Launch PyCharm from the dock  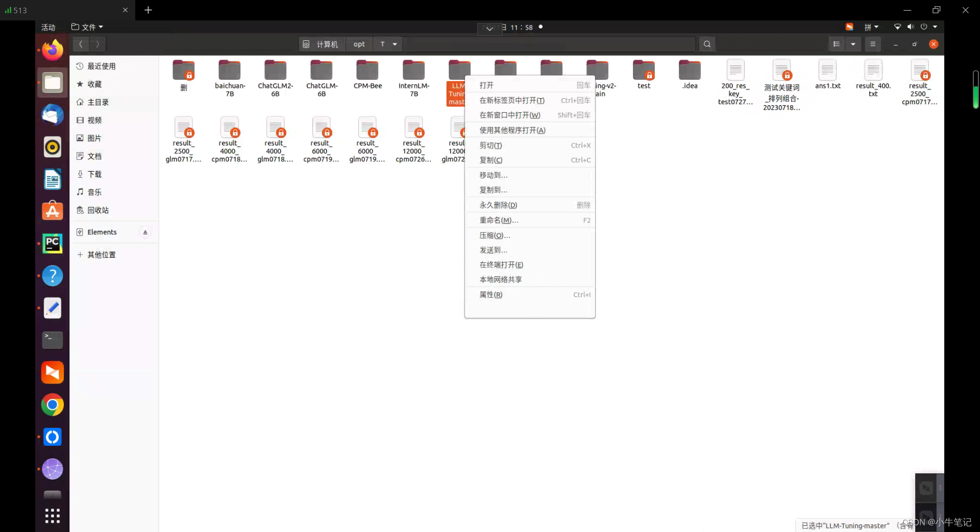[x=53, y=244]
